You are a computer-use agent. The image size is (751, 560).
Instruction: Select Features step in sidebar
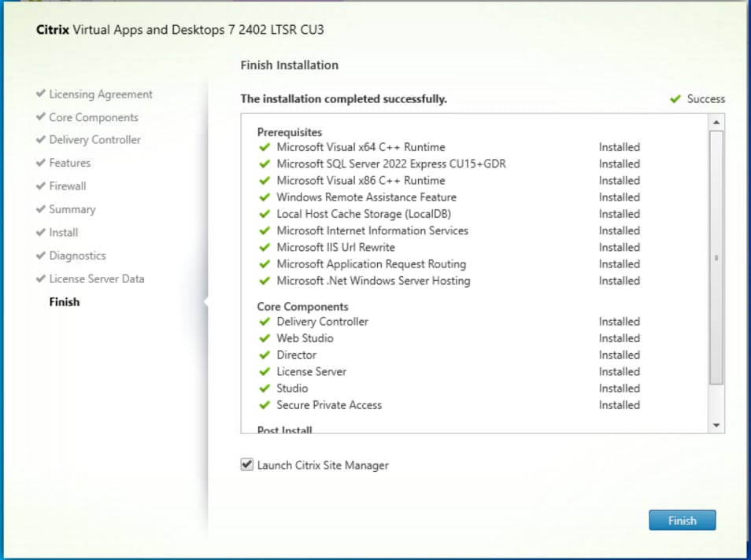pos(69,163)
